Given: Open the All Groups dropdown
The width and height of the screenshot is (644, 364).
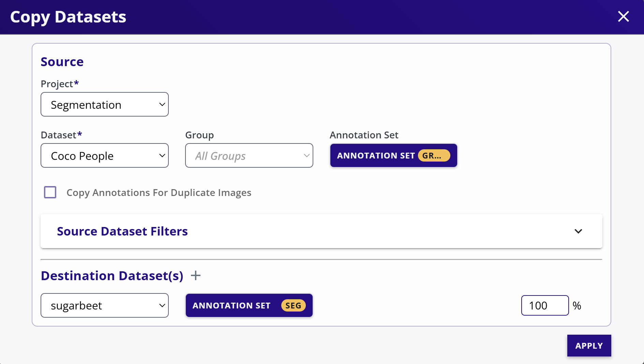Looking at the screenshot, I should 249,155.
